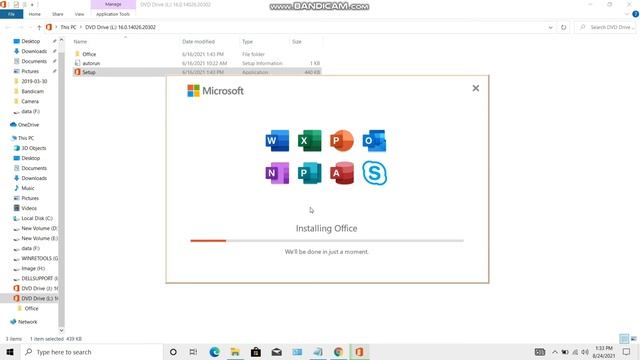Select the Setup application file

pyautogui.click(x=89, y=72)
